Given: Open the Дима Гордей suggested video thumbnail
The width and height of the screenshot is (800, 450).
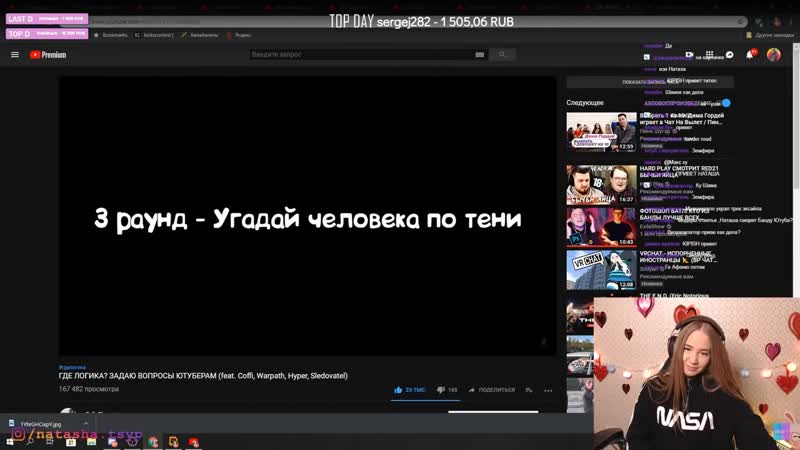Looking at the screenshot, I should 601,132.
